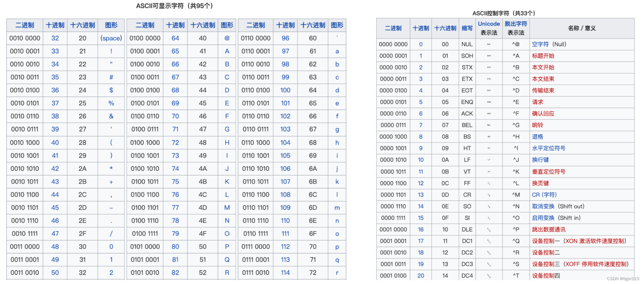The image size is (644, 284).
Task: Click the # glyph link
Action: pos(111,77)
